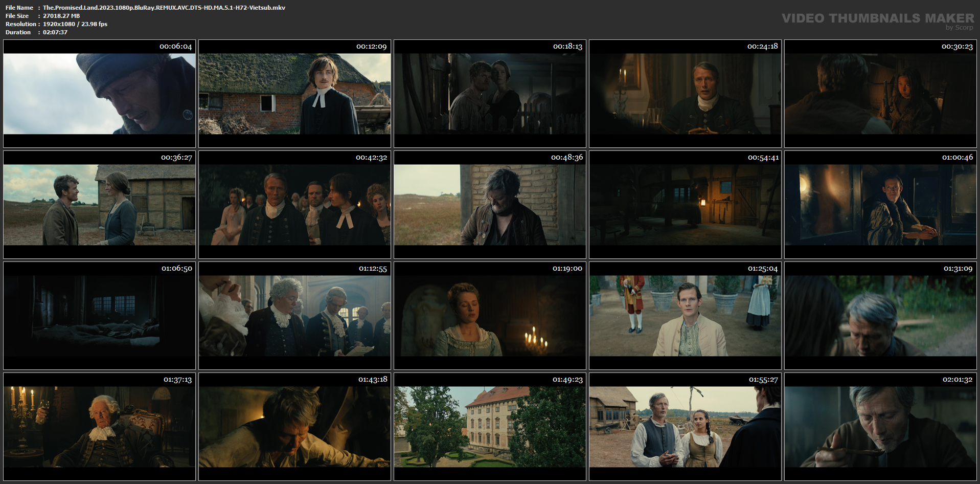Open the thumbnail at 00:54:41
The image size is (980, 484).
click(x=685, y=205)
